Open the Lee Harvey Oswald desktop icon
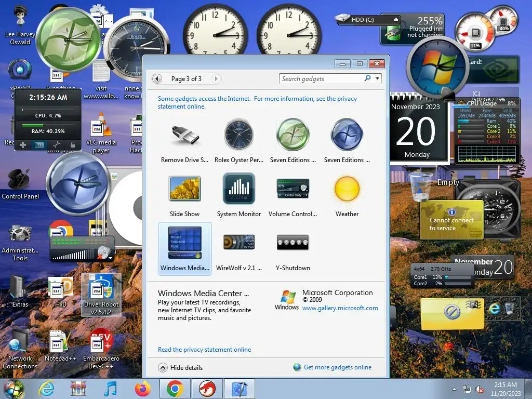Screen dimensions: 532x399 (20, 25)
